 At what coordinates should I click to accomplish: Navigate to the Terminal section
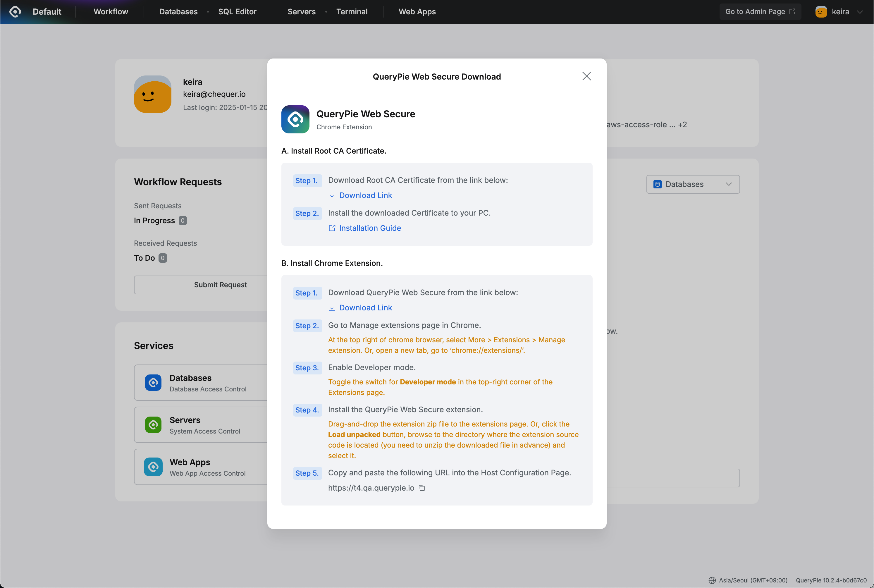click(x=352, y=12)
